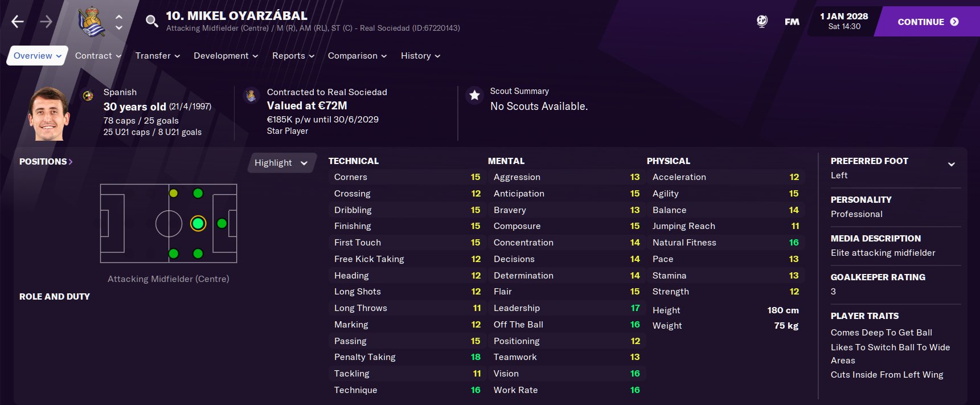Click the back navigation arrow

[x=18, y=22]
